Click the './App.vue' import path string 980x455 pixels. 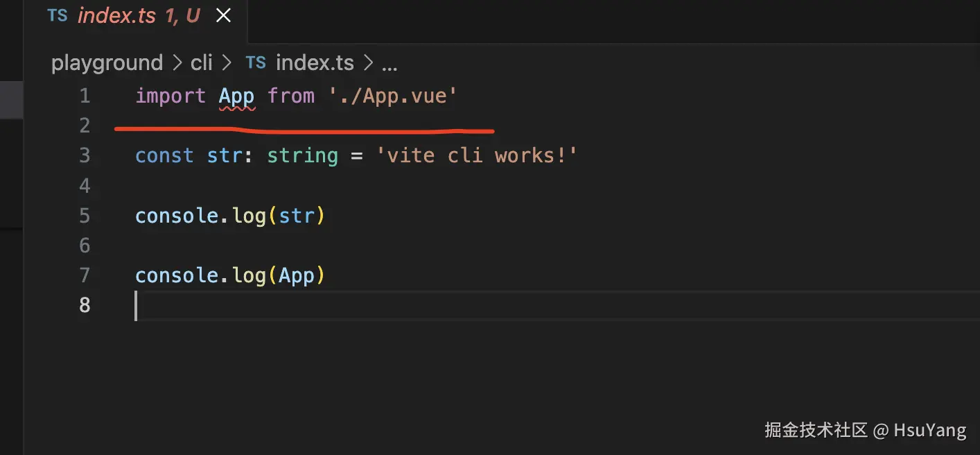click(394, 96)
